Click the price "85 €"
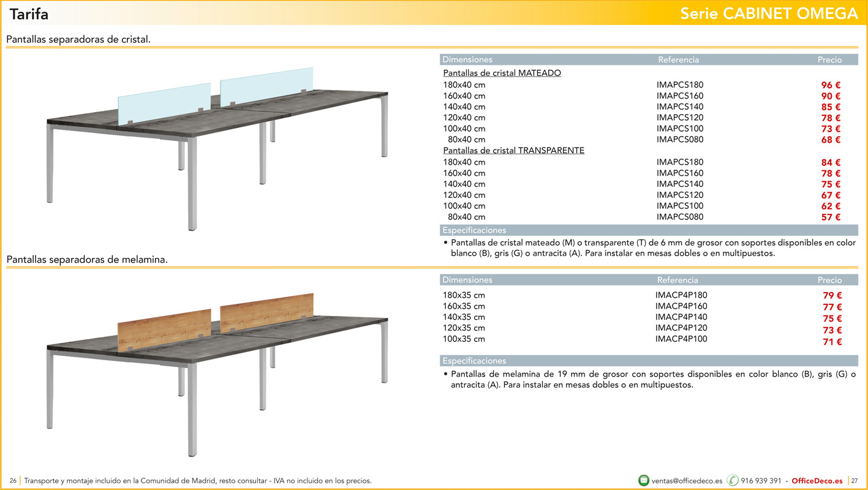 click(831, 107)
